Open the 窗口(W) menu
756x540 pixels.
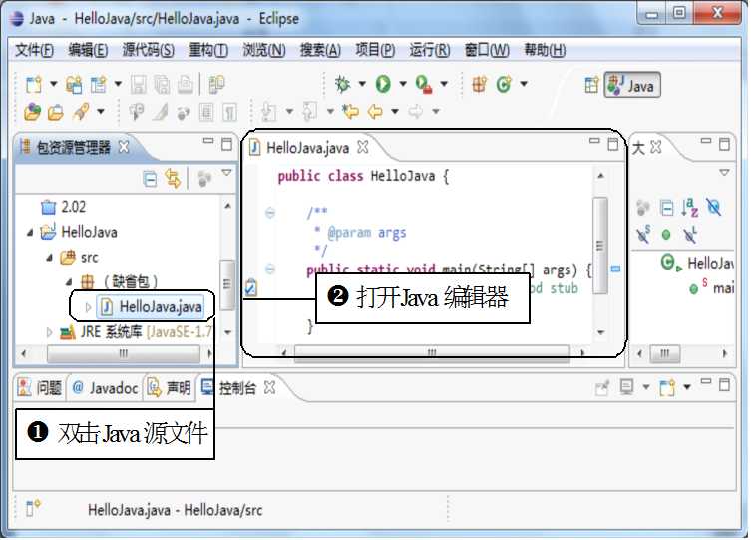tap(487, 50)
